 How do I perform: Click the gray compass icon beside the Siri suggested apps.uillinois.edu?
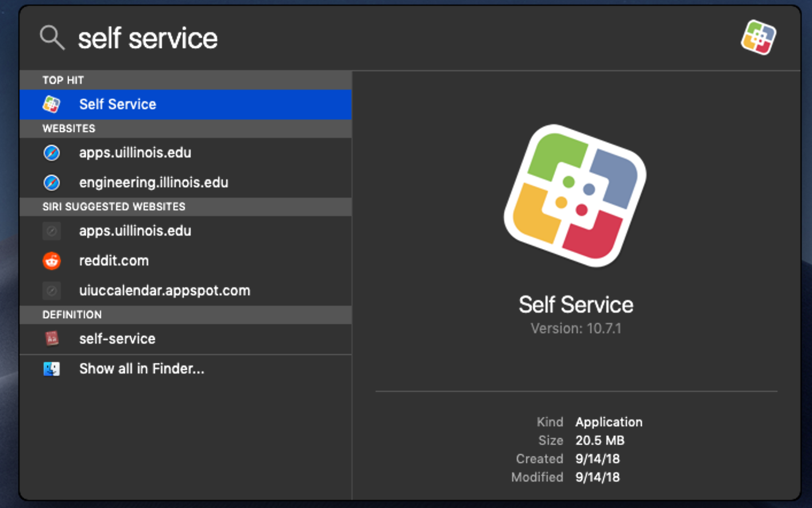[x=52, y=231]
